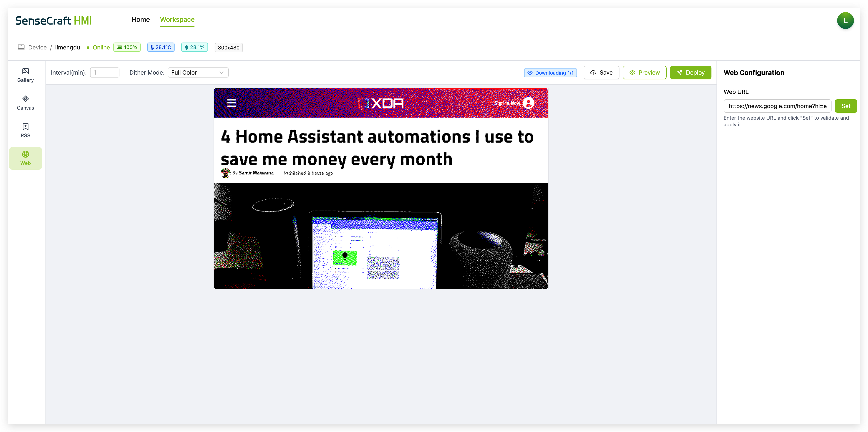
Task: Click the 28.1% humidity badge
Action: [194, 47]
